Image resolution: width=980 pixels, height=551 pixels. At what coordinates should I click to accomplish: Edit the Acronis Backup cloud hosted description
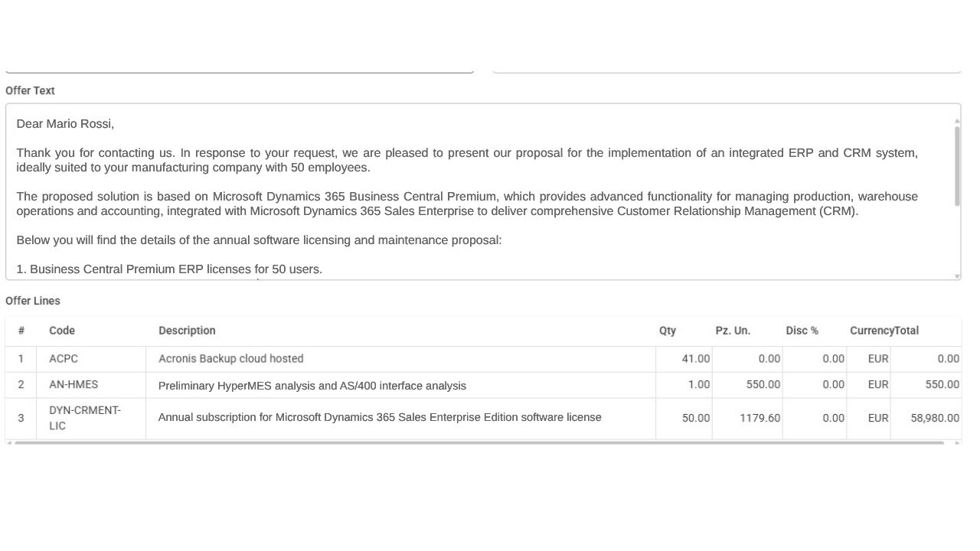(x=400, y=359)
